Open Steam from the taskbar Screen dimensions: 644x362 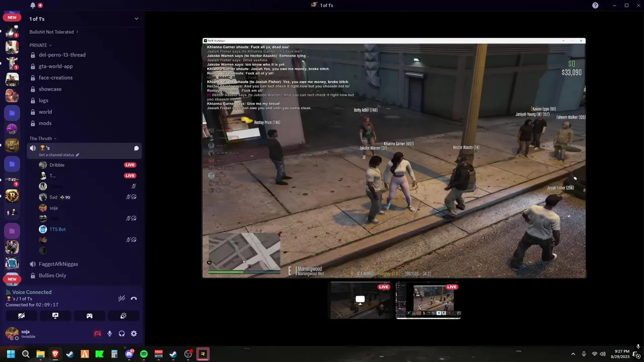pos(70,354)
